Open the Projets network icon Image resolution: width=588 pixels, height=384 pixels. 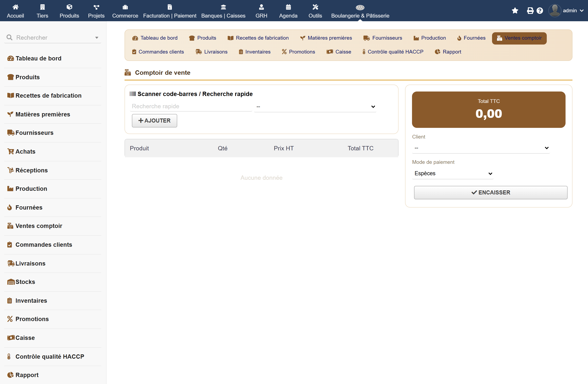[96, 7]
